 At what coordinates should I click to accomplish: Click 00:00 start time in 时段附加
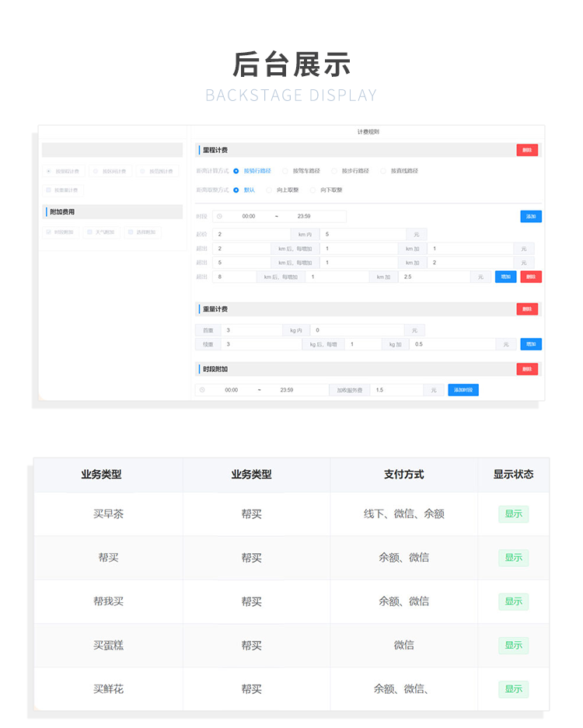(x=232, y=390)
